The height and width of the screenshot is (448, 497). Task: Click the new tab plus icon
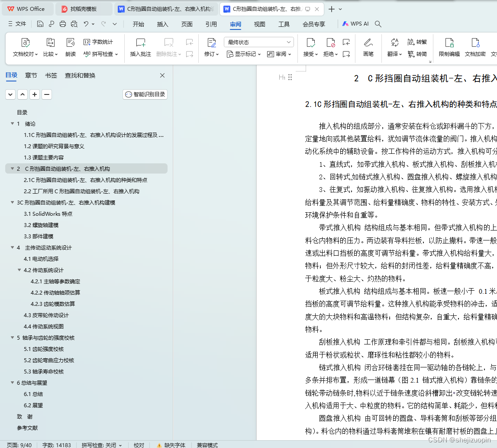[x=332, y=9]
